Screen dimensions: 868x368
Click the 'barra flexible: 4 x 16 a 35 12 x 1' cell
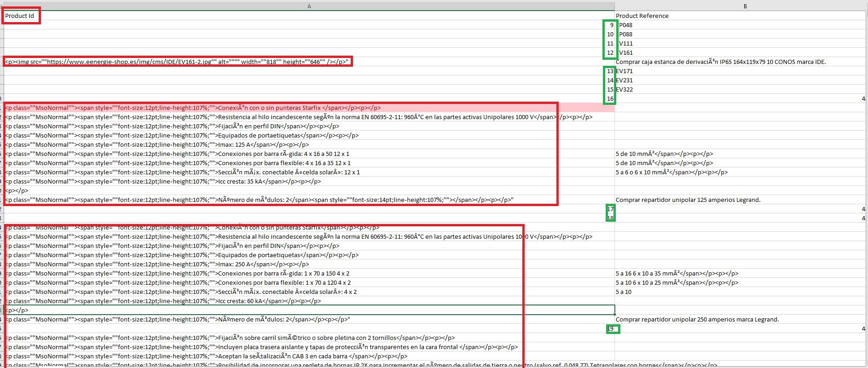[x=309, y=163]
